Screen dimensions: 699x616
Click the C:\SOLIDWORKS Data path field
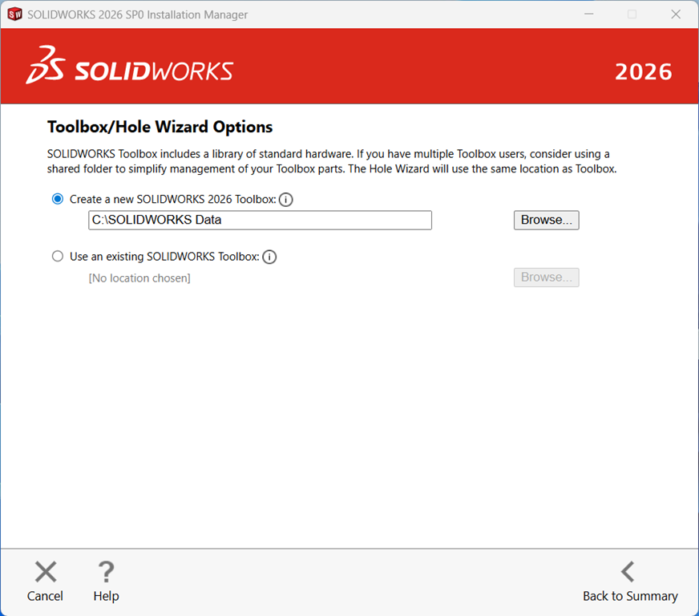point(260,220)
